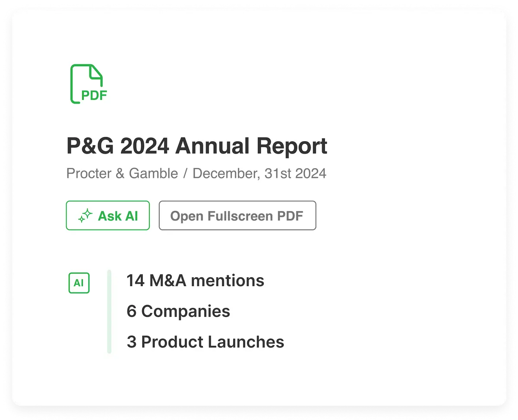Open the fullscreen PDF view
518x420 pixels.
[x=237, y=215]
